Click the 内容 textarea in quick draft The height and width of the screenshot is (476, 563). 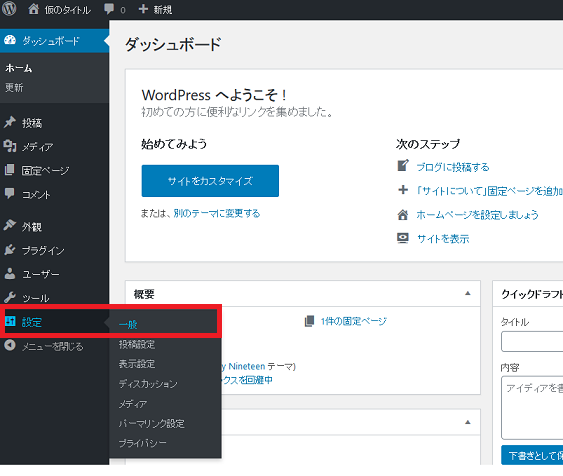(532, 407)
